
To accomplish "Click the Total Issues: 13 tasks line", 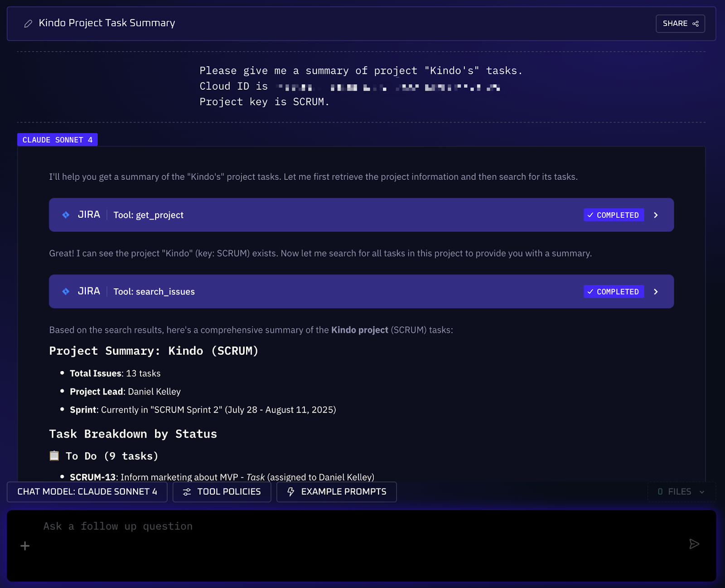I will click(115, 373).
